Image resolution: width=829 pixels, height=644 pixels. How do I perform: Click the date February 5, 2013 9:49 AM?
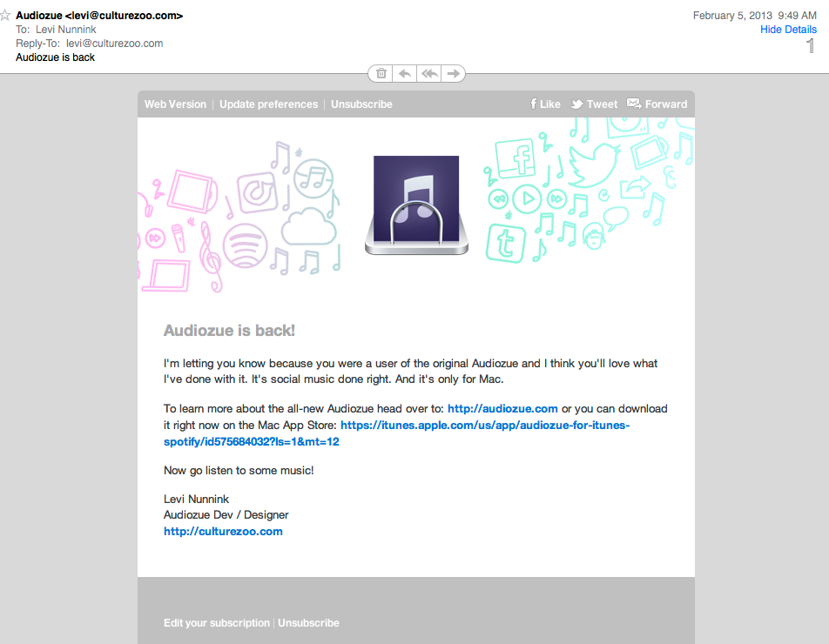click(754, 16)
